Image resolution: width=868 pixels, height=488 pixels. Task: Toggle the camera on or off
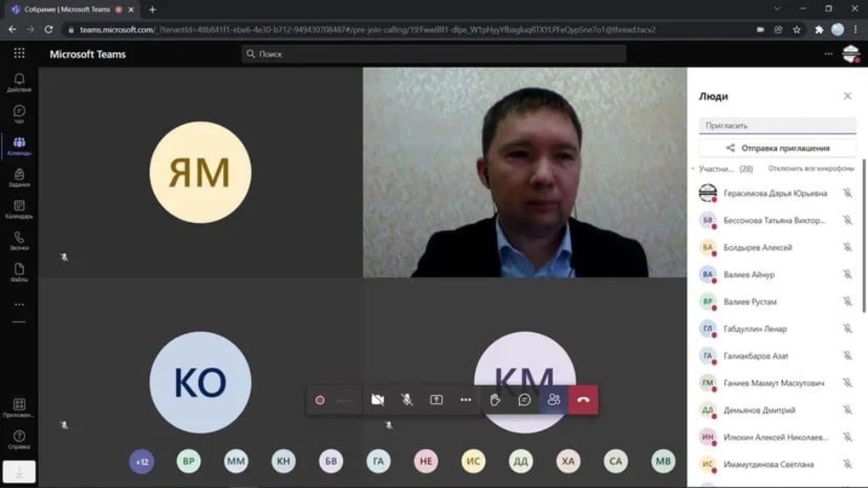[x=377, y=399]
